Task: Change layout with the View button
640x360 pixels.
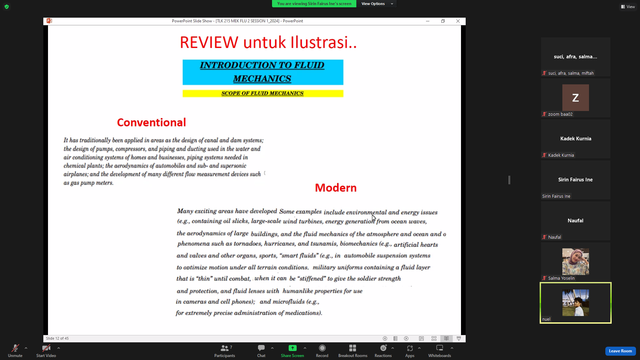Action: (x=628, y=7)
